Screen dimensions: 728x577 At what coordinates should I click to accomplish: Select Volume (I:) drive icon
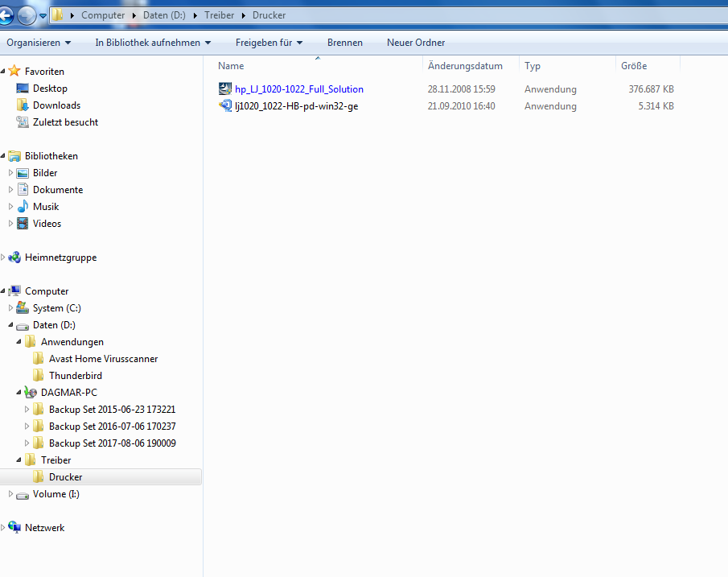(23, 495)
